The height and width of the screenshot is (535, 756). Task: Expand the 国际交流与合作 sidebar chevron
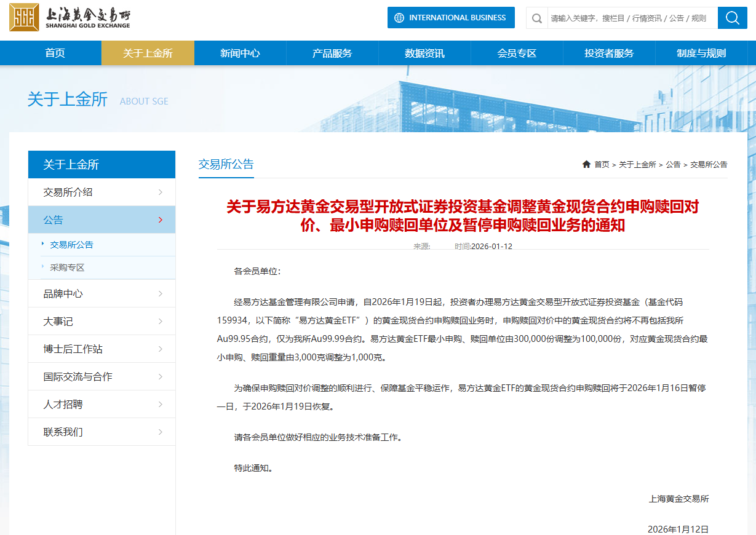click(162, 376)
